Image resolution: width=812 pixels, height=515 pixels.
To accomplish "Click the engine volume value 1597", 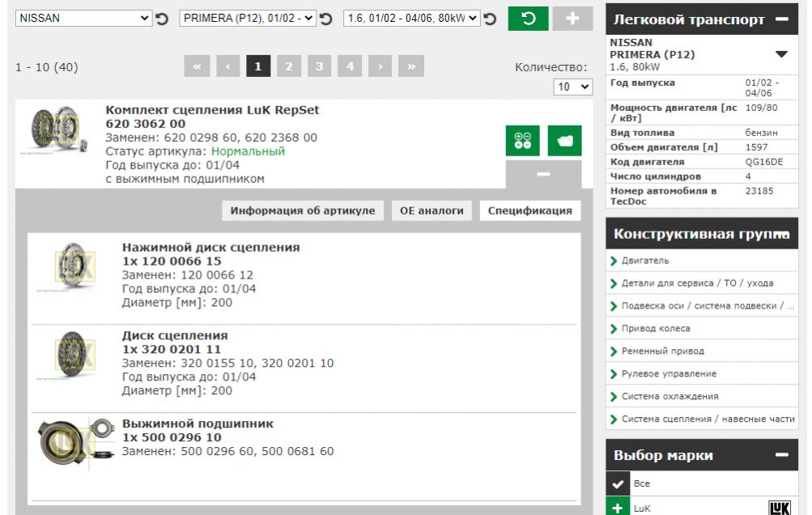I will click(x=757, y=147).
